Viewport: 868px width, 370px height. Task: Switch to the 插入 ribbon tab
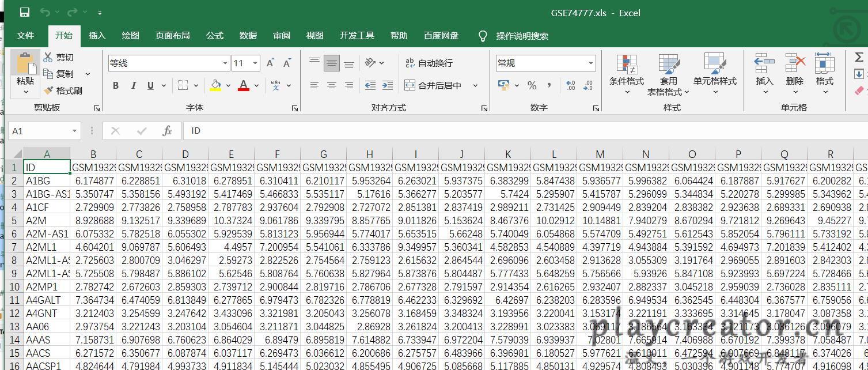tap(97, 36)
